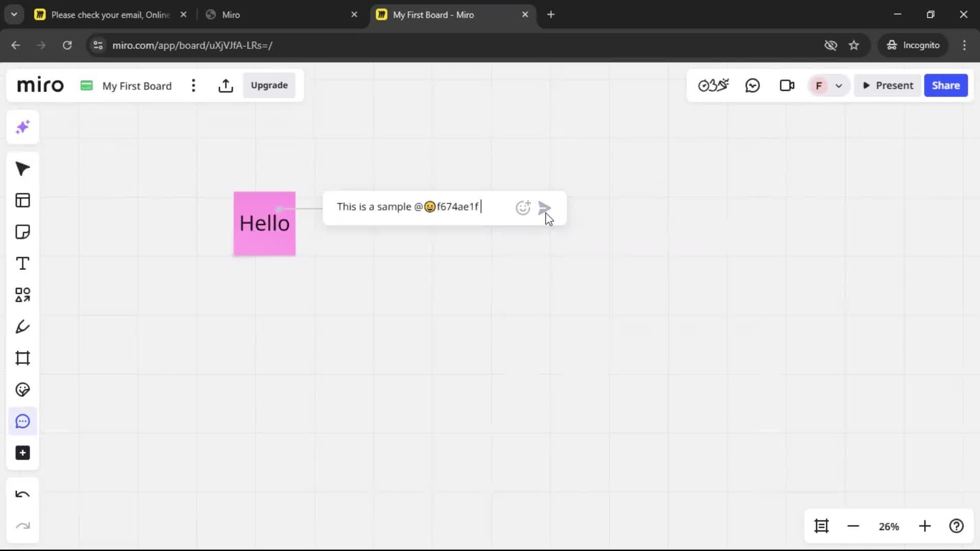Select the cursor pointer tool
This screenshot has height=551, width=980.
click(x=22, y=169)
